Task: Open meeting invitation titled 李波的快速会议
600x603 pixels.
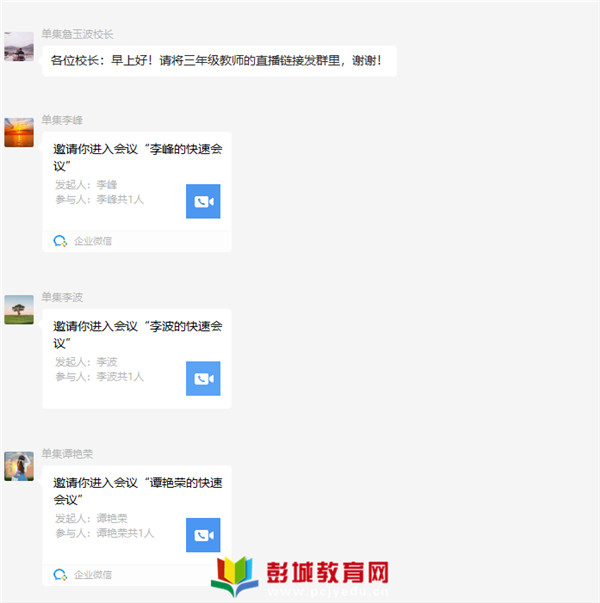Action: click(x=137, y=359)
